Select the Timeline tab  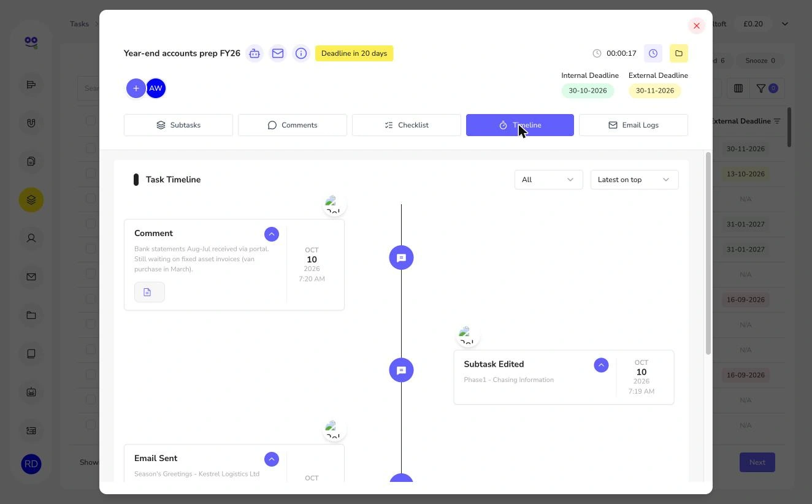[x=520, y=125]
